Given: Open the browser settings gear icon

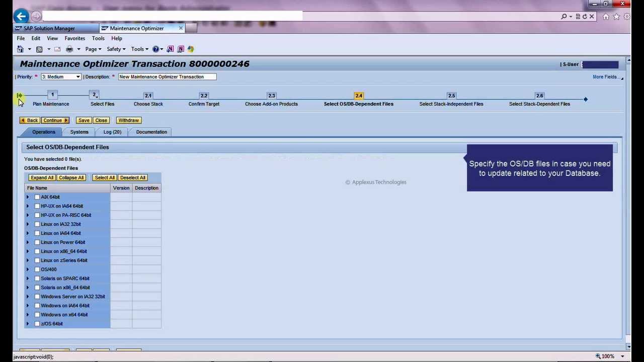Looking at the screenshot, I should [x=627, y=17].
